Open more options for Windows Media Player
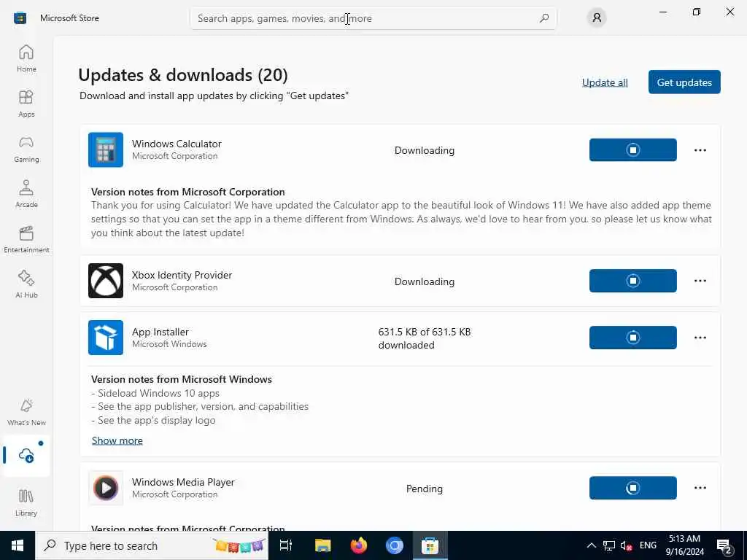This screenshot has height=560, width=747. pyautogui.click(x=700, y=488)
